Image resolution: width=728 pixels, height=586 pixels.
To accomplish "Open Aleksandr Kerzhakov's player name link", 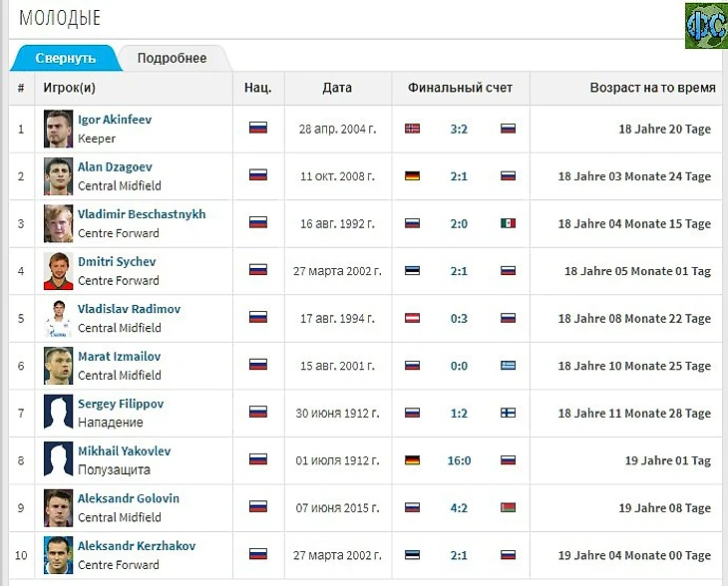I will 137,546.
